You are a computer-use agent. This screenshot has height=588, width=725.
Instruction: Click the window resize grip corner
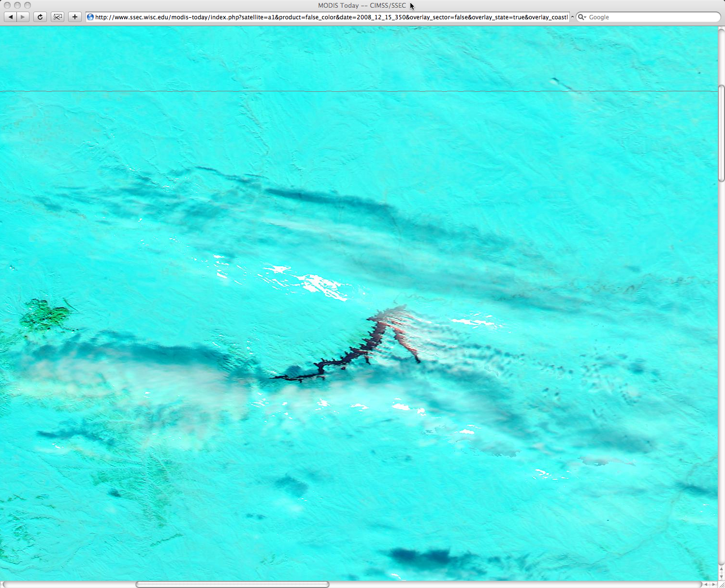tap(721, 584)
